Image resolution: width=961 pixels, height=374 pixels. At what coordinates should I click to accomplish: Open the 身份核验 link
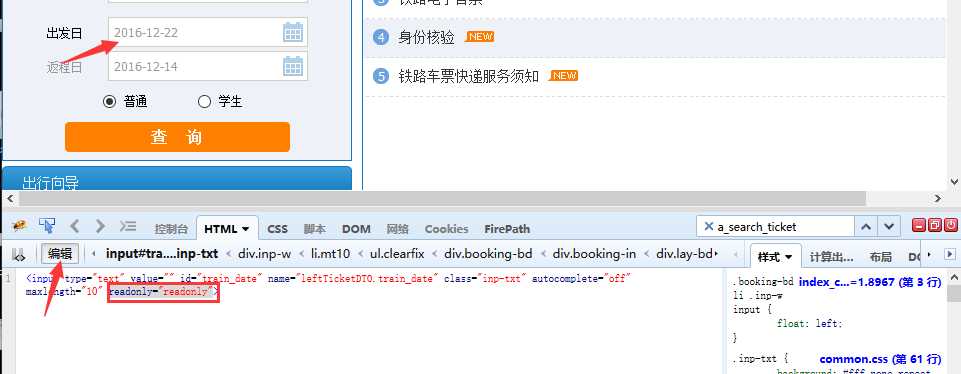pyautogui.click(x=427, y=37)
